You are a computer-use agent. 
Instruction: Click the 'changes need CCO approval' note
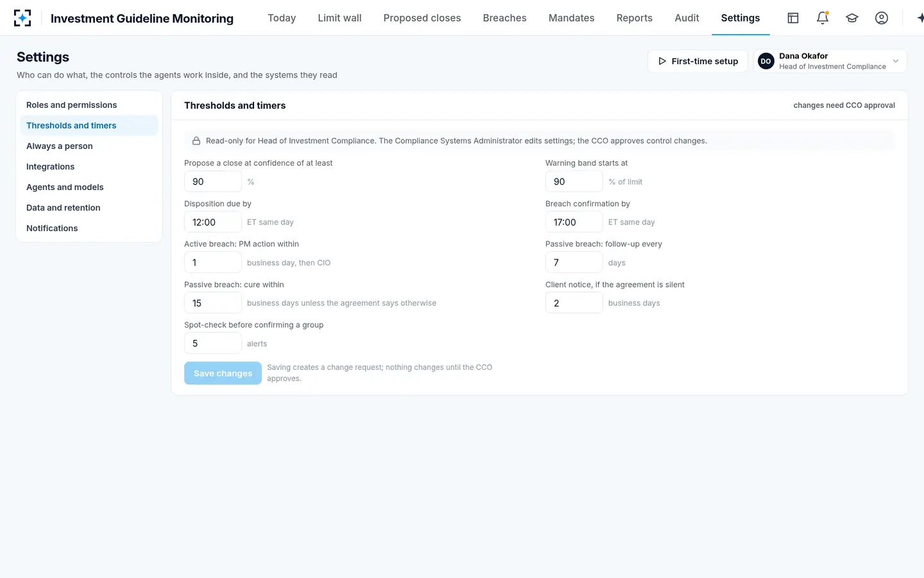tap(844, 105)
